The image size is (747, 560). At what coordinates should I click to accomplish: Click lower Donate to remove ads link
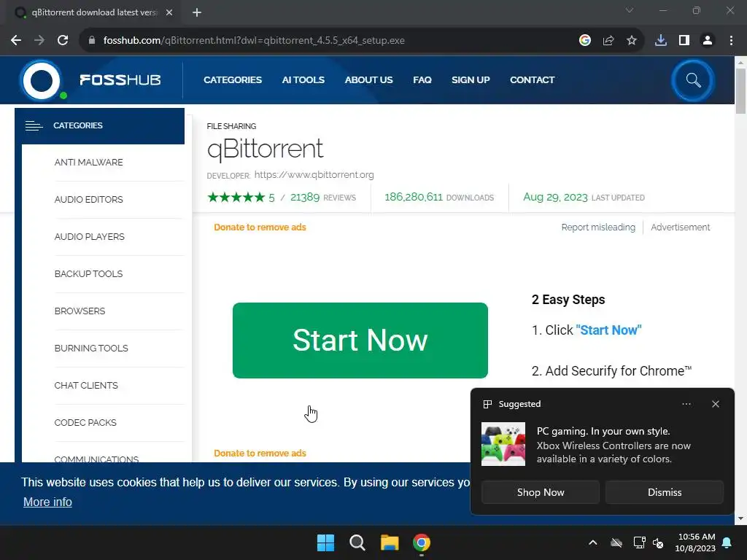260,454
